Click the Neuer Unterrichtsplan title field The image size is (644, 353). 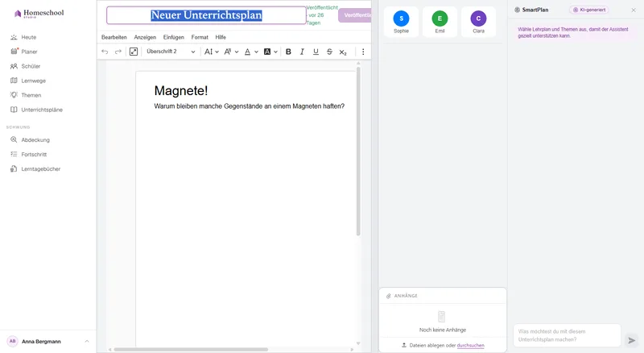[206, 15]
